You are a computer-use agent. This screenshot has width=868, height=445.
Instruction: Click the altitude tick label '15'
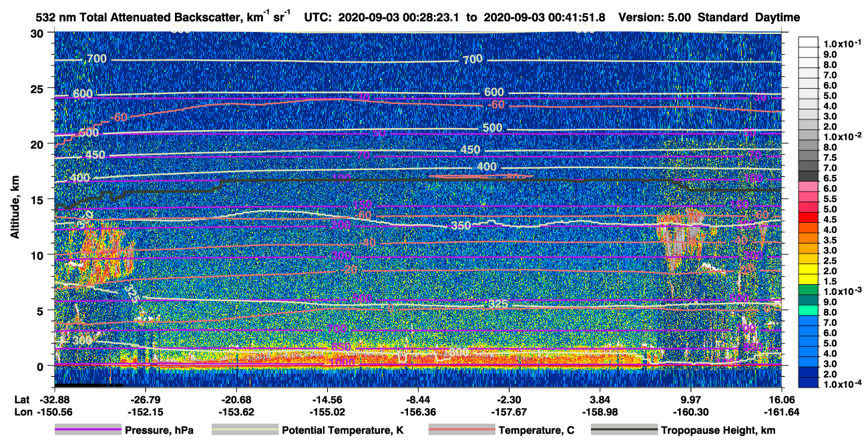[39, 199]
